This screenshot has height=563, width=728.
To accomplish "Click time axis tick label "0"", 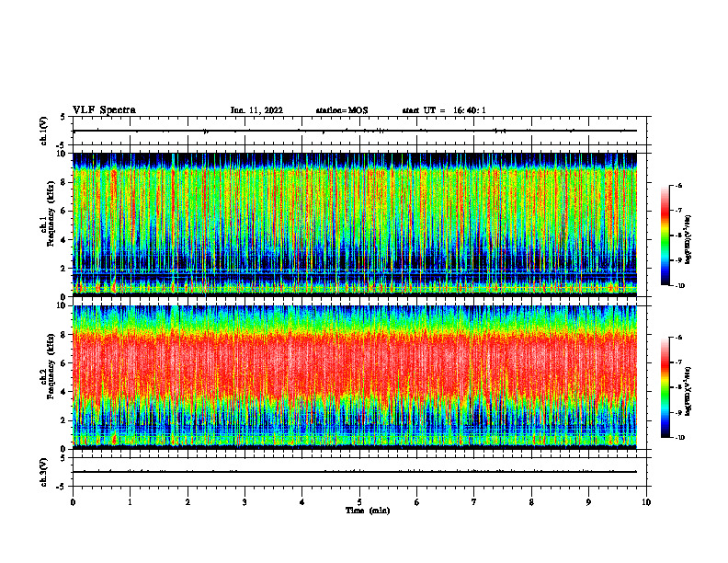I will [x=73, y=502].
